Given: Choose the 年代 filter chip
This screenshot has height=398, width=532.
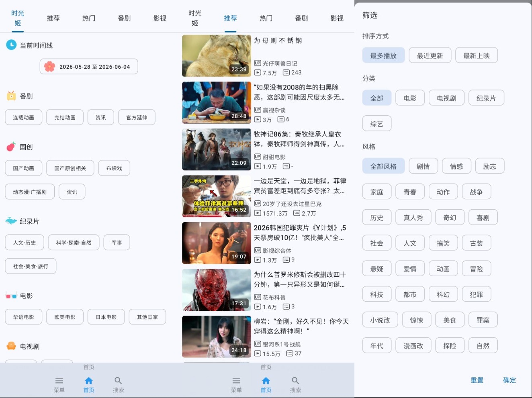Looking at the screenshot, I should pos(376,345).
